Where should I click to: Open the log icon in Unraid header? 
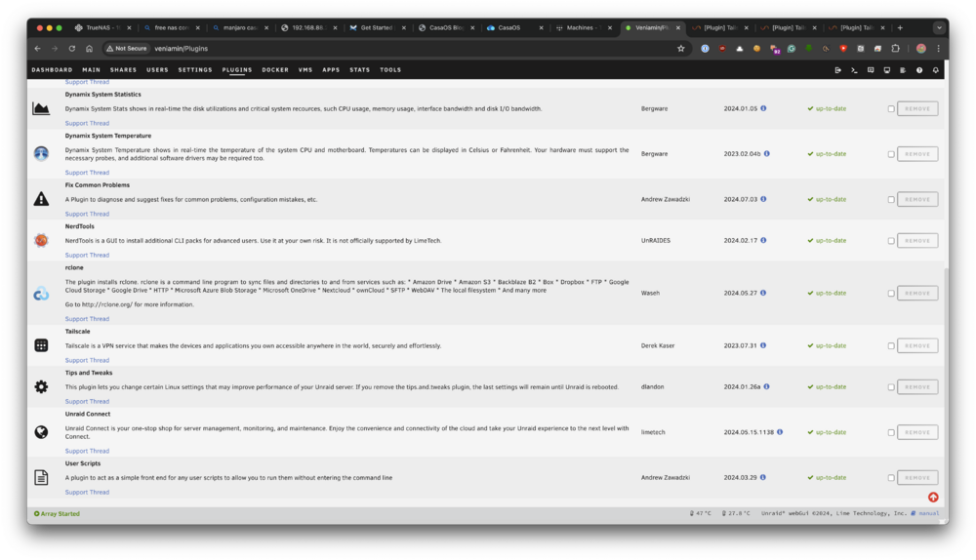903,70
